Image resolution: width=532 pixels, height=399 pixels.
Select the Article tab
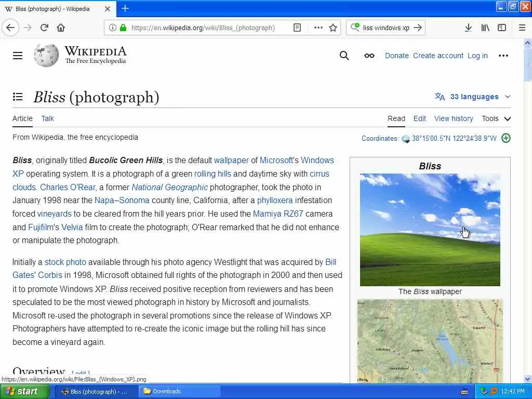pyautogui.click(x=22, y=119)
